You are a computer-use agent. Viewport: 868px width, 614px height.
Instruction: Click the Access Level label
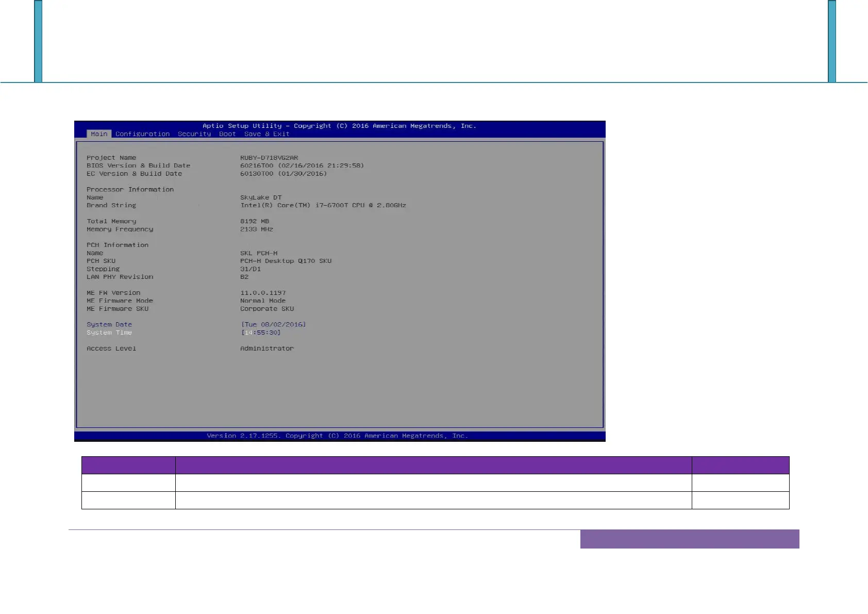pyautogui.click(x=111, y=349)
